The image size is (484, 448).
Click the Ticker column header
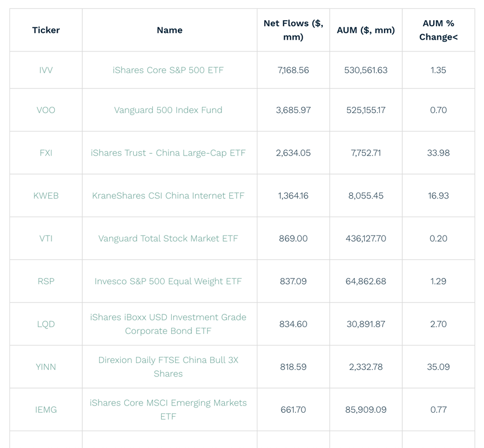pyautogui.click(x=46, y=30)
